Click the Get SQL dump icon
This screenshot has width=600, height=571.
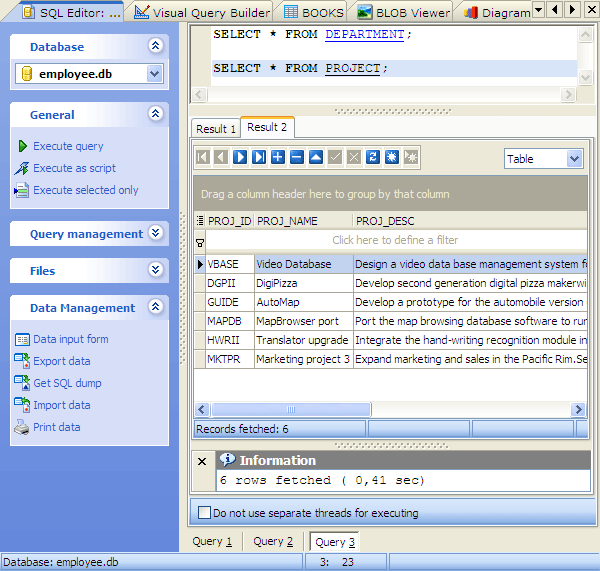click(x=22, y=383)
